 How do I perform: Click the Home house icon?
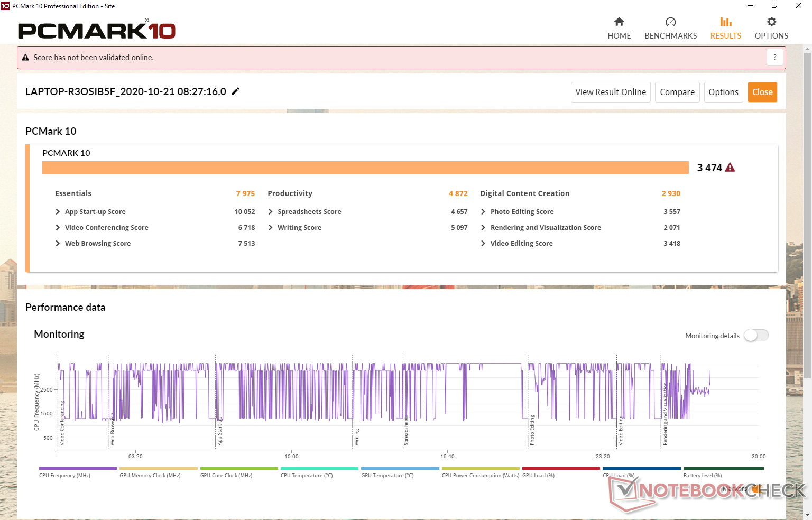(619, 22)
